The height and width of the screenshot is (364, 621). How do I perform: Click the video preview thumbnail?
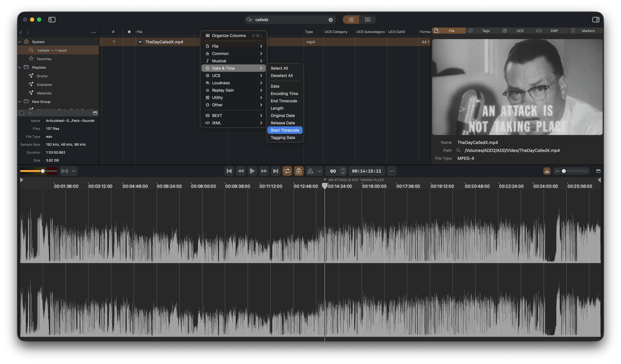[517, 87]
